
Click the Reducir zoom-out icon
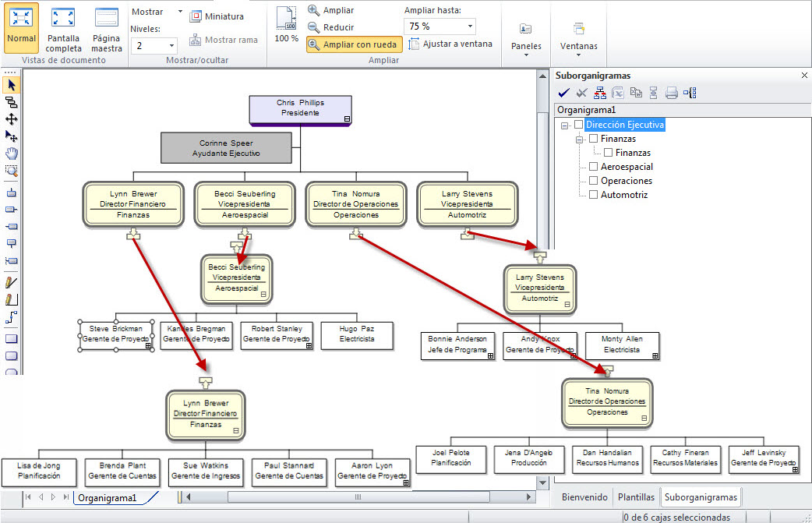[313, 27]
